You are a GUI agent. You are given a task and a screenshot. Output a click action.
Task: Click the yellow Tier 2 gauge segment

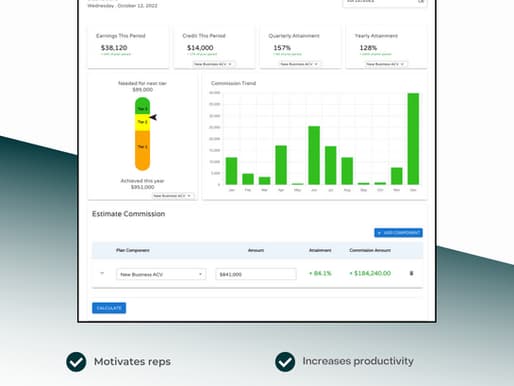142,122
